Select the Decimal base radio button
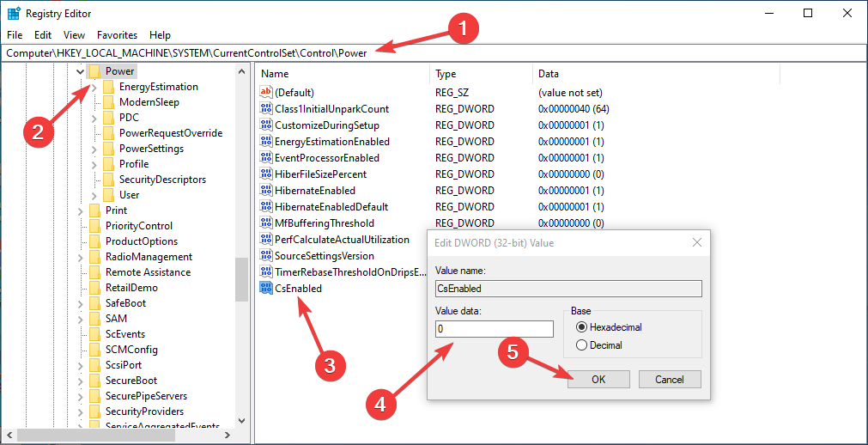 pos(581,345)
